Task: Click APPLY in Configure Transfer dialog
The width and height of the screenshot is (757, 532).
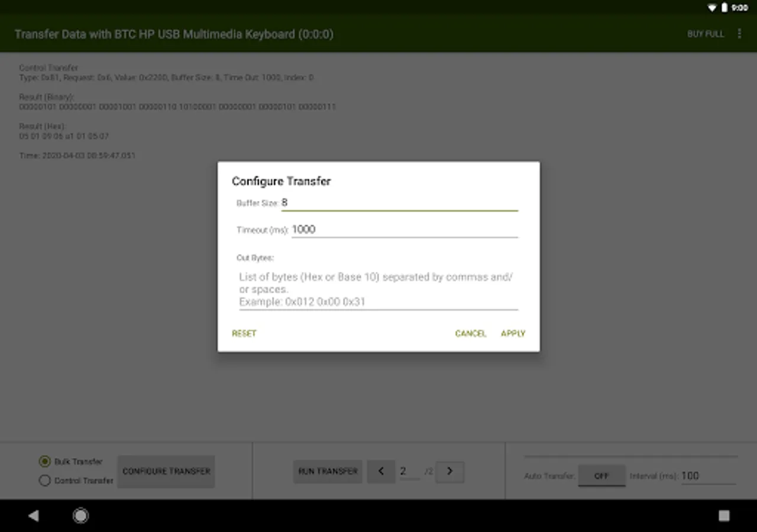Action: click(x=513, y=333)
